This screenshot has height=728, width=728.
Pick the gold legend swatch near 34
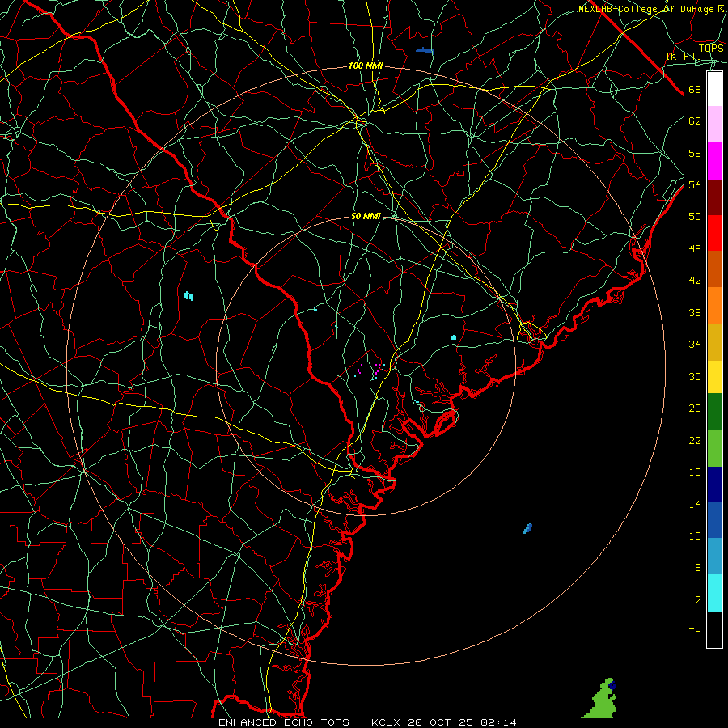click(x=714, y=342)
